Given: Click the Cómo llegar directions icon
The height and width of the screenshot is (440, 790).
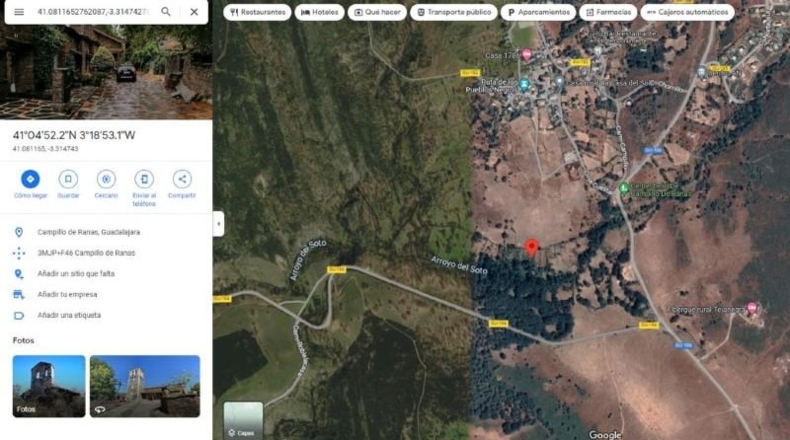Looking at the screenshot, I should coord(30,179).
